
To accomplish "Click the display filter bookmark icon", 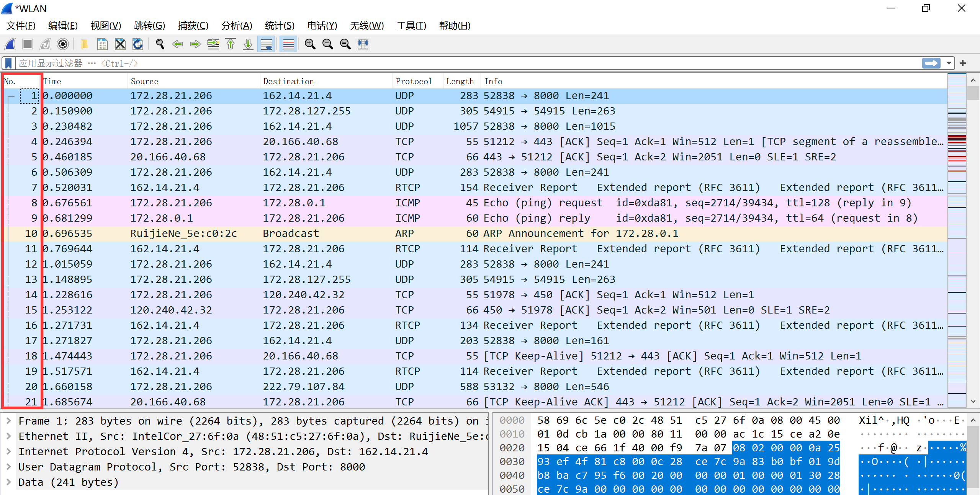I will [8, 63].
